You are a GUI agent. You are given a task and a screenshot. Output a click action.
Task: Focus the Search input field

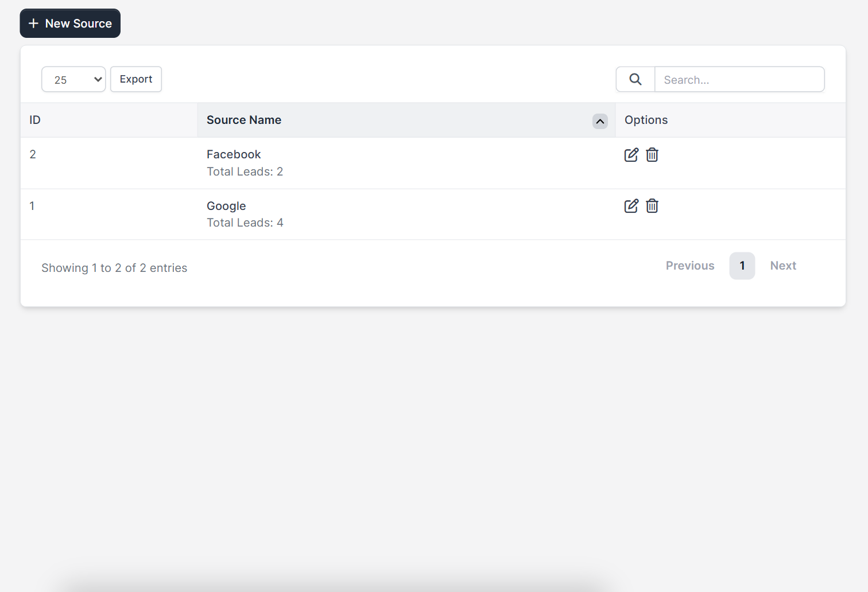739,79
